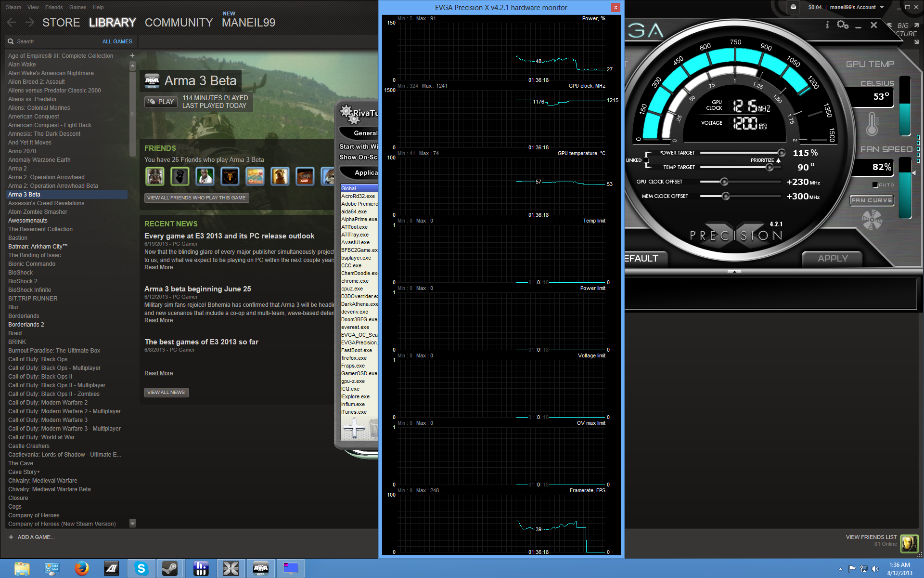924x578 pixels.
Task: Open the Help menu
Action: pyautogui.click(x=98, y=7)
